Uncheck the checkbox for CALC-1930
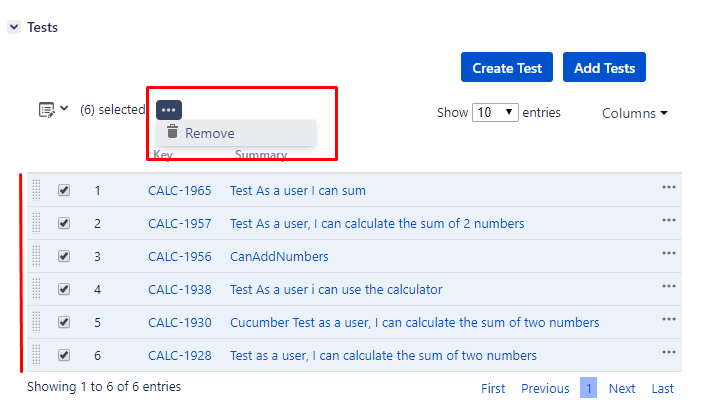Image resolution: width=713 pixels, height=410 pixels. [x=64, y=322]
